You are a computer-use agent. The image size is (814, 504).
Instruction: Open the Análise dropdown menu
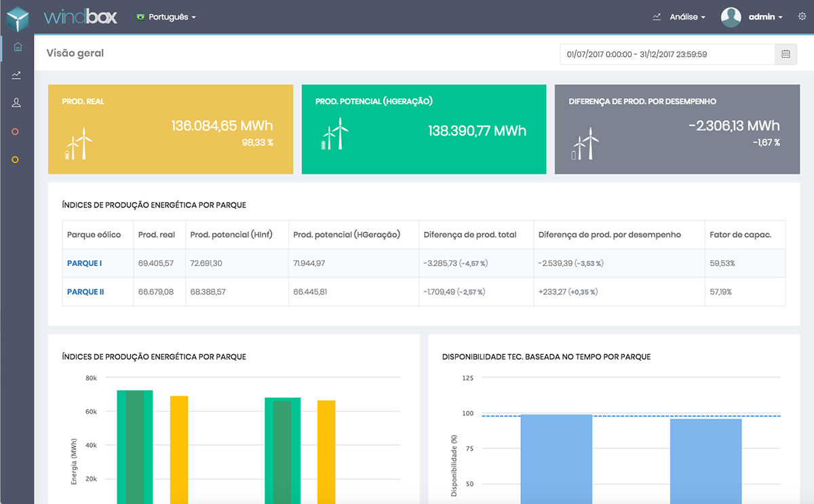680,17
